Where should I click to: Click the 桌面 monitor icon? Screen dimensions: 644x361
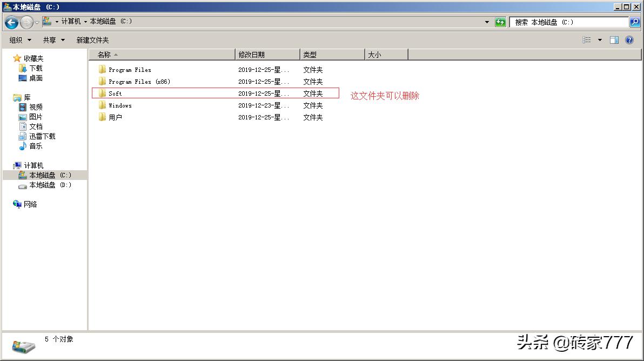pyautogui.click(x=23, y=78)
